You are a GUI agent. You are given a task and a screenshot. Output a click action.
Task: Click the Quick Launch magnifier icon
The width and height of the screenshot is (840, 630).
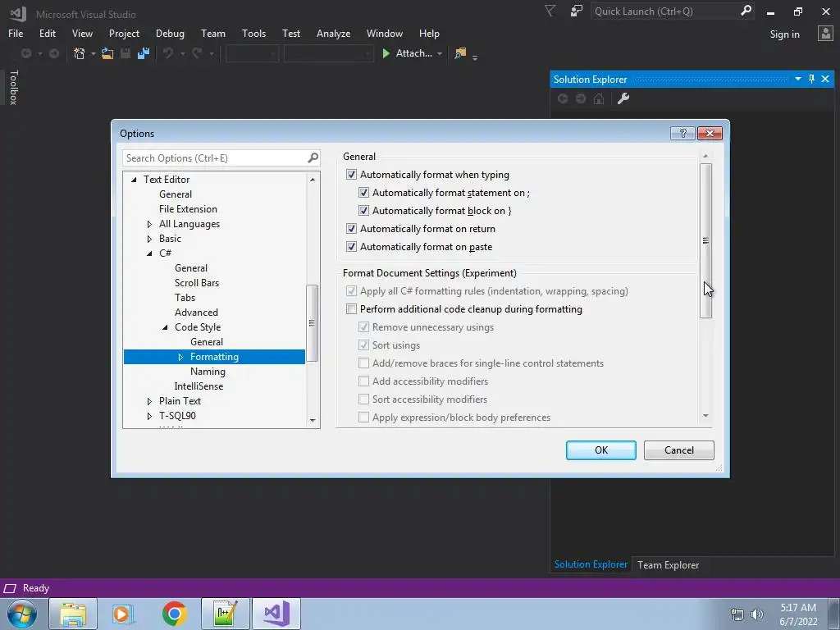pos(746,11)
